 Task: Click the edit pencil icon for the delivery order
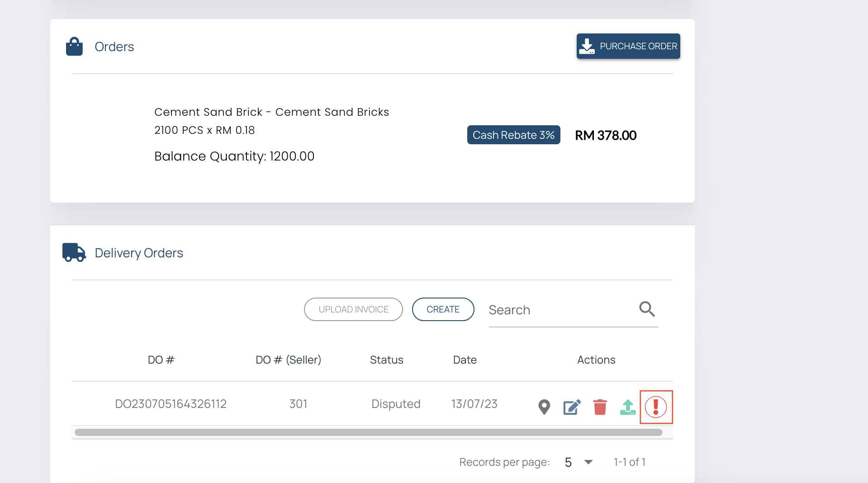pos(572,407)
